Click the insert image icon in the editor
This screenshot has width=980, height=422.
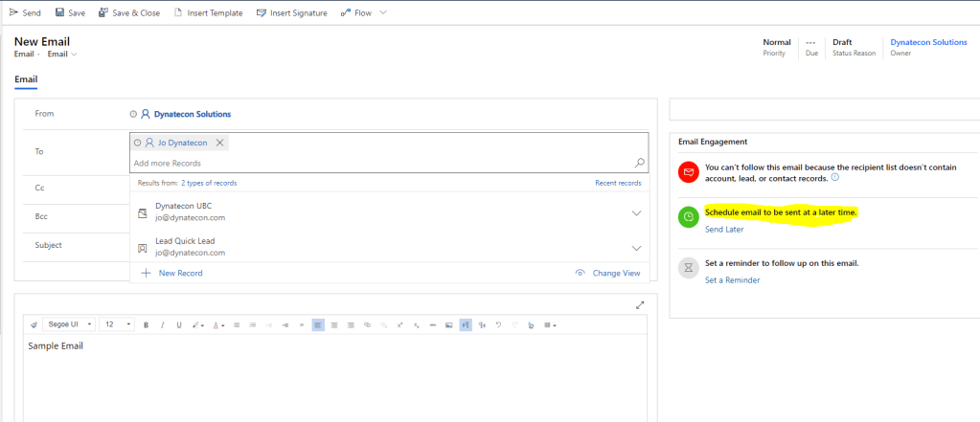pos(448,325)
